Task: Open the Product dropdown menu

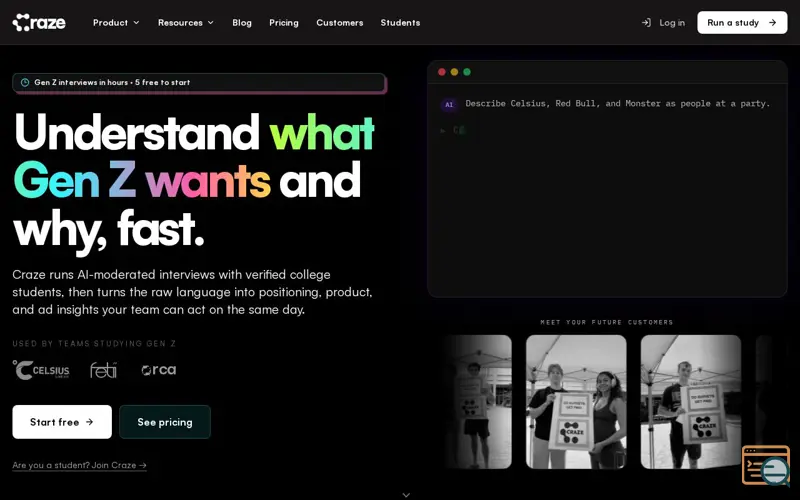Action: tap(116, 22)
